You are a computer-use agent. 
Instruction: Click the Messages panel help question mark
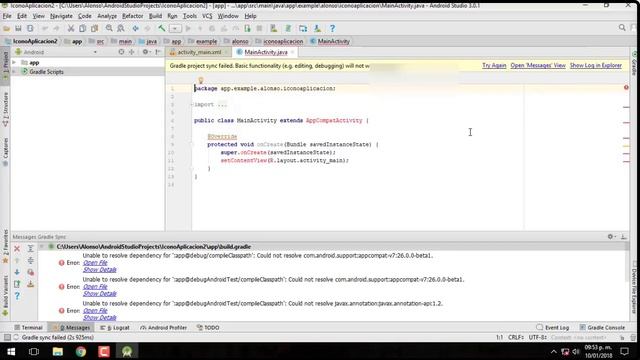click(x=17, y=296)
